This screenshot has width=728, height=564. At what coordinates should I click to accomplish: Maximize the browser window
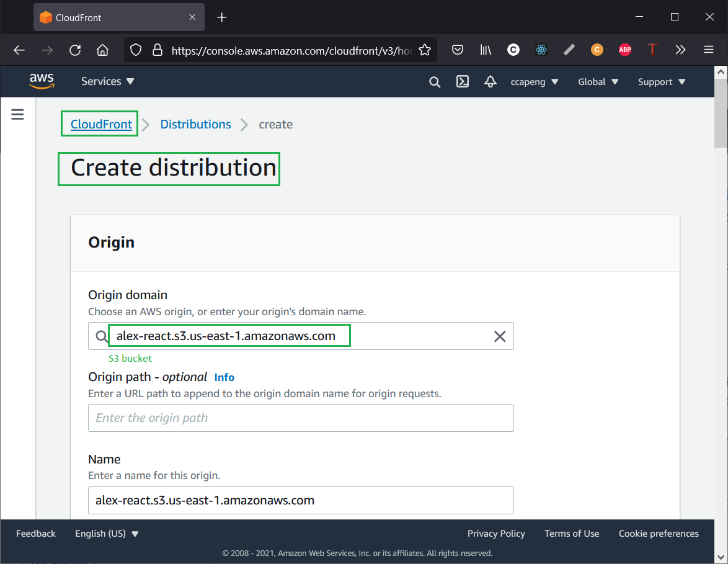[x=675, y=17]
